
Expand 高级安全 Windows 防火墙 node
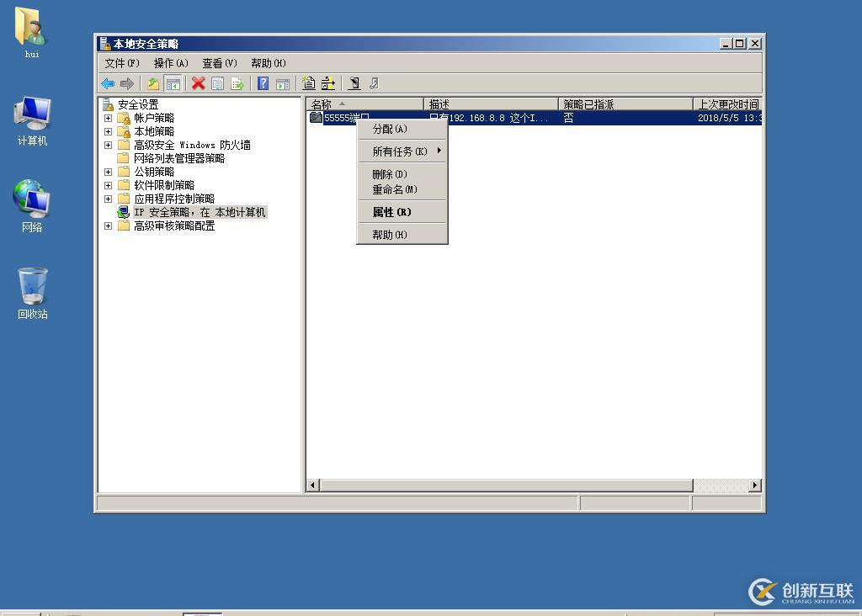109,145
